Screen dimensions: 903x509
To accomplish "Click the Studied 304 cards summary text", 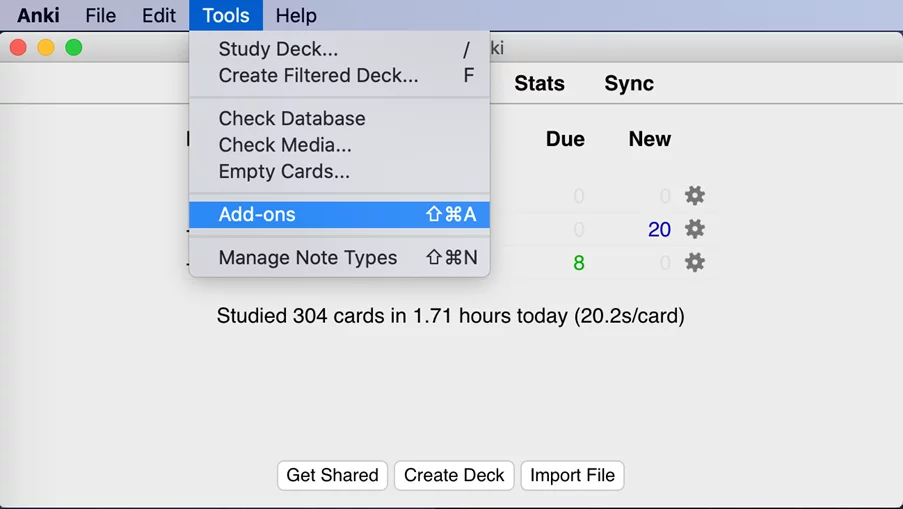I will coord(450,316).
